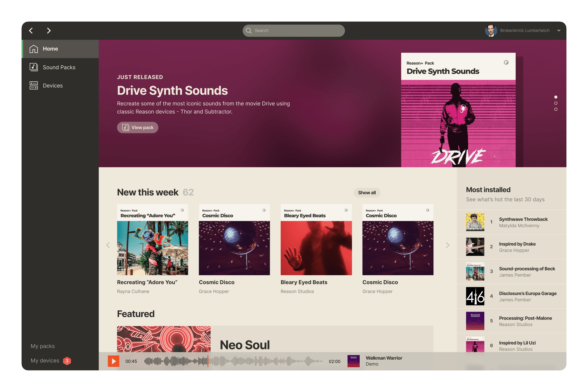The width and height of the screenshot is (588, 392).
Task: Select the second carousel indicator dot
Action: (x=555, y=103)
